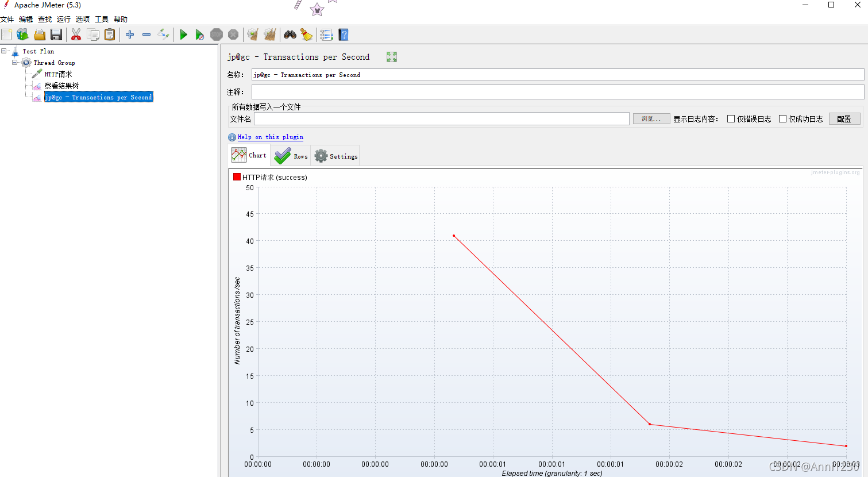Open the Function Helper list icon
The width and height of the screenshot is (868, 477).
point(326,35)
